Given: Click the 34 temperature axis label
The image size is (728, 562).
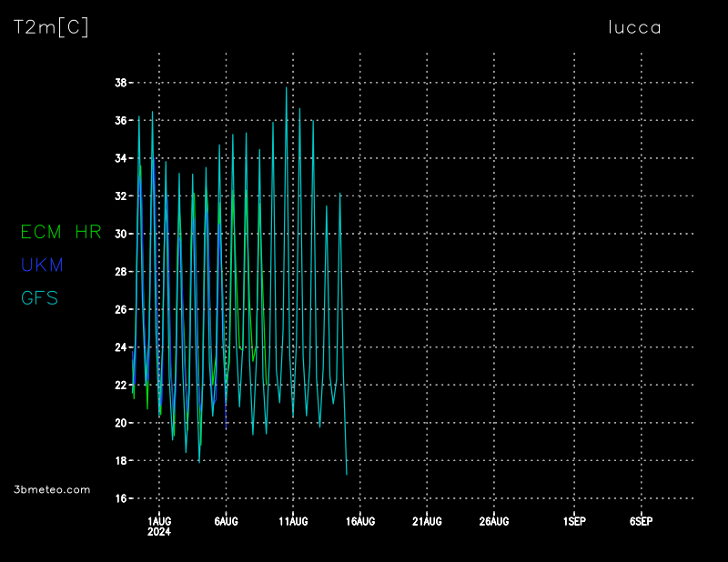Looking at the screenshot, I should pyautogui.click(x=120, y=158).
